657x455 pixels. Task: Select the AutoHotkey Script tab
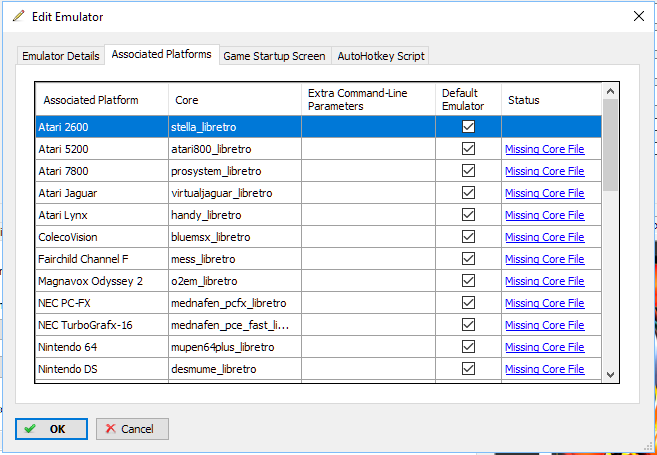pyautogui.click(x=381, y=56)
